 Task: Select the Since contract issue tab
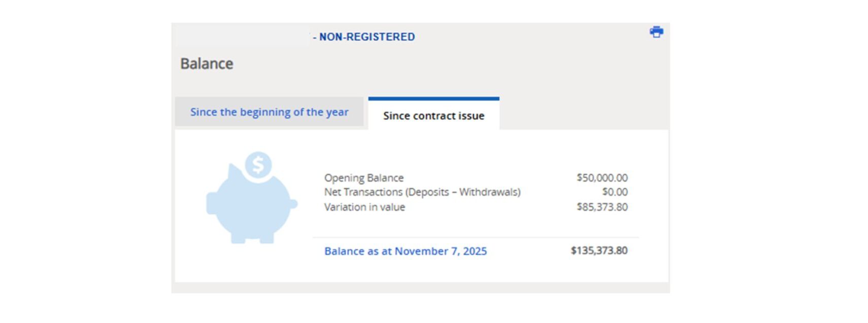pos(433,116)
